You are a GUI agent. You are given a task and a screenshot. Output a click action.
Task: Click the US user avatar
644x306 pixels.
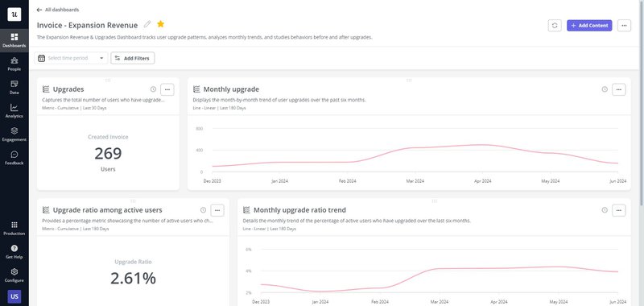click(14, 296)
